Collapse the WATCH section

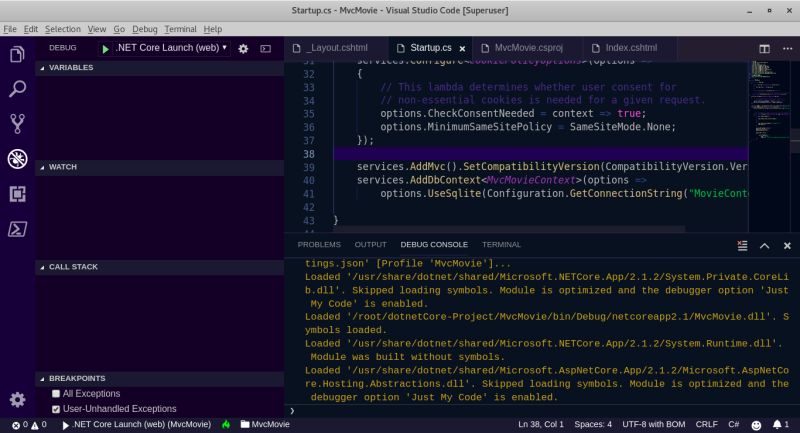(159, 167)
